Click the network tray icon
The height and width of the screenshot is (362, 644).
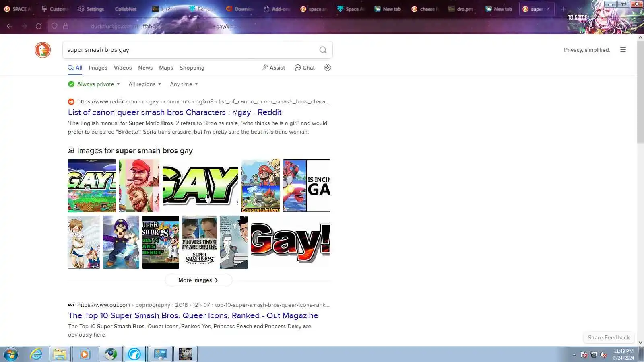click(x=594, y=354)
